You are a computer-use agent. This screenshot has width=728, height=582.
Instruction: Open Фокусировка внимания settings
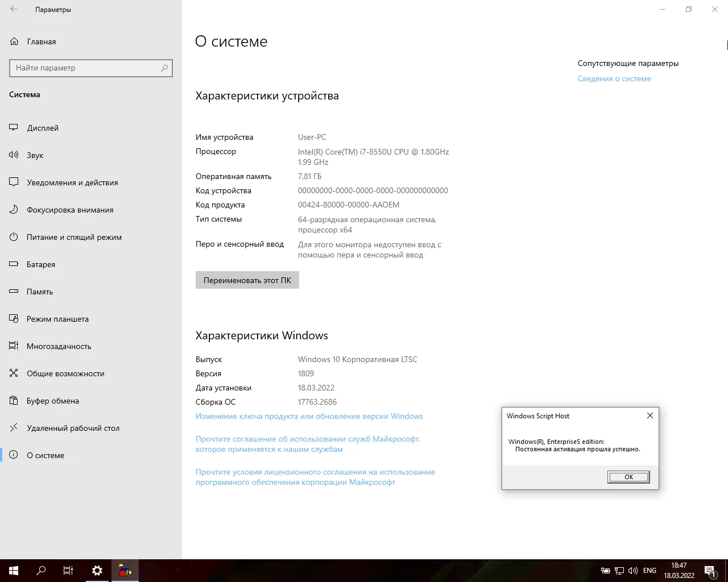[91, 210]
